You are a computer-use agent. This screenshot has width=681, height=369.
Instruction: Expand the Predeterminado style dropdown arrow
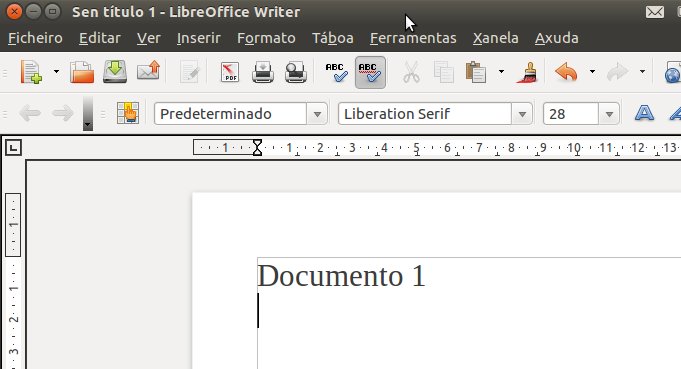point(317,115)
